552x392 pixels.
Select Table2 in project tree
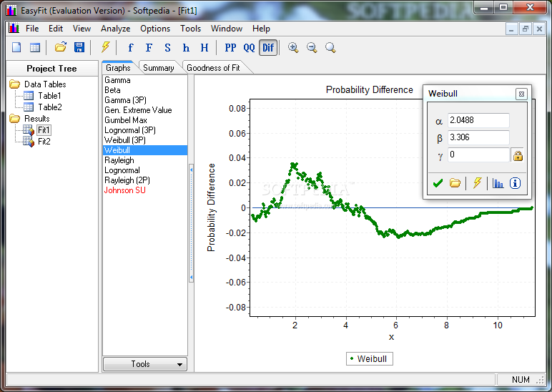[49, 107]
